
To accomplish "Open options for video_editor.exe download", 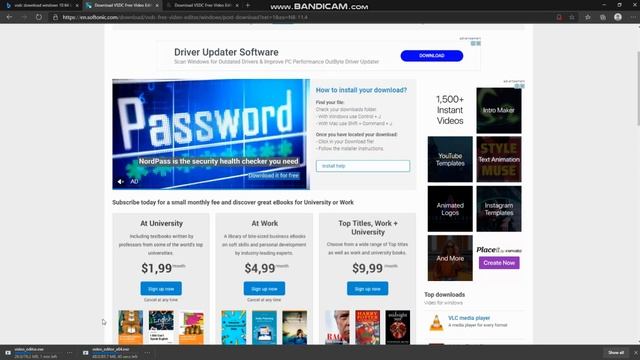I will point(69,353).
